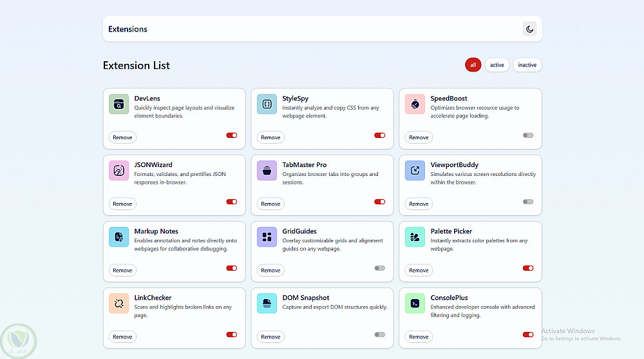Image resolution: width=644 pixels, height=359 pixels.
Task: Switch to dark mode with moon icon
Action: [529, 29]
